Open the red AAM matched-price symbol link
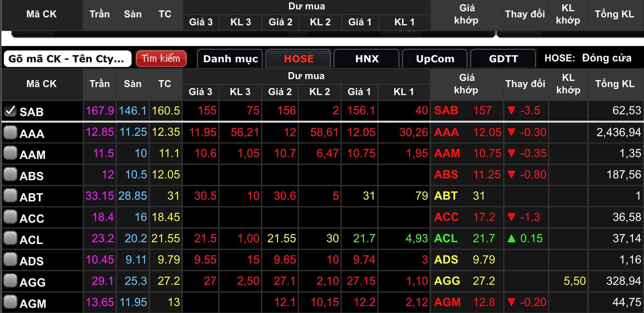Image resolution: width=644 pixels, height=313 pixels. pos(447,153)
